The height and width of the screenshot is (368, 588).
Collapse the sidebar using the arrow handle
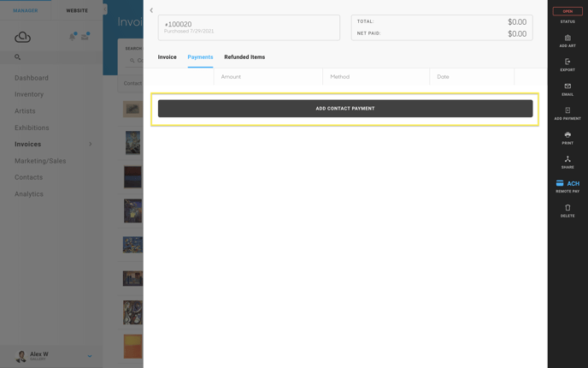point(105,9)
